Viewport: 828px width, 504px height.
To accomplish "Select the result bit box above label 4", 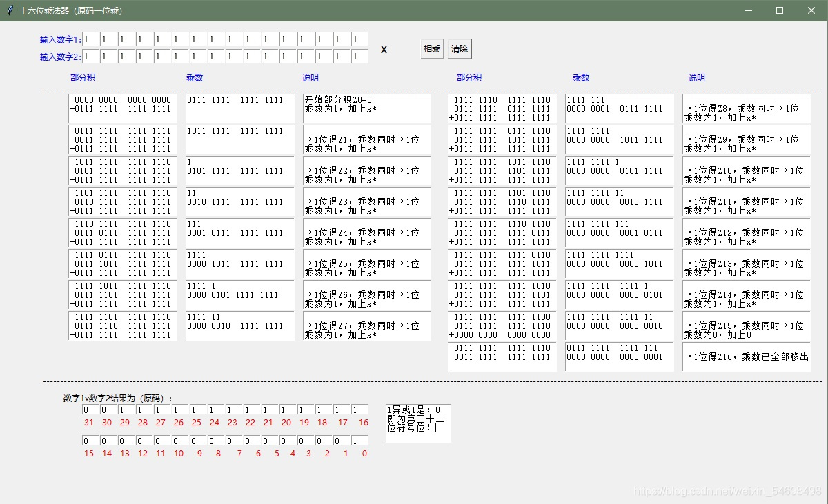I will pos(288,441).
